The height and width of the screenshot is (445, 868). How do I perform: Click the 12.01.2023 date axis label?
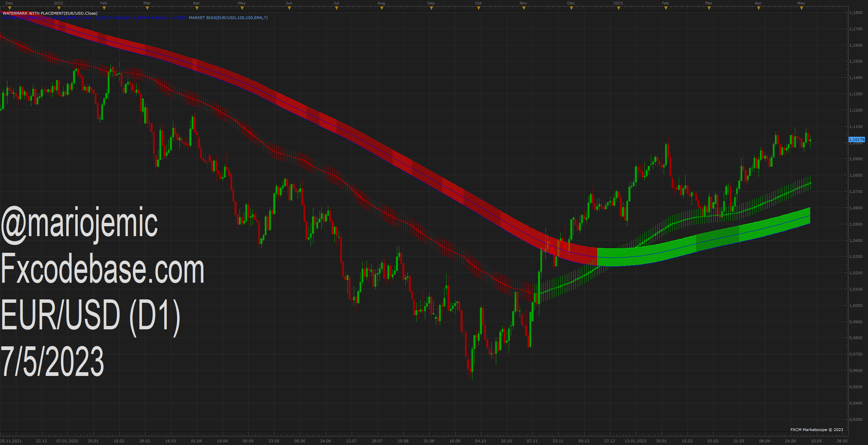pyautogui.click(x=636, y=441)
